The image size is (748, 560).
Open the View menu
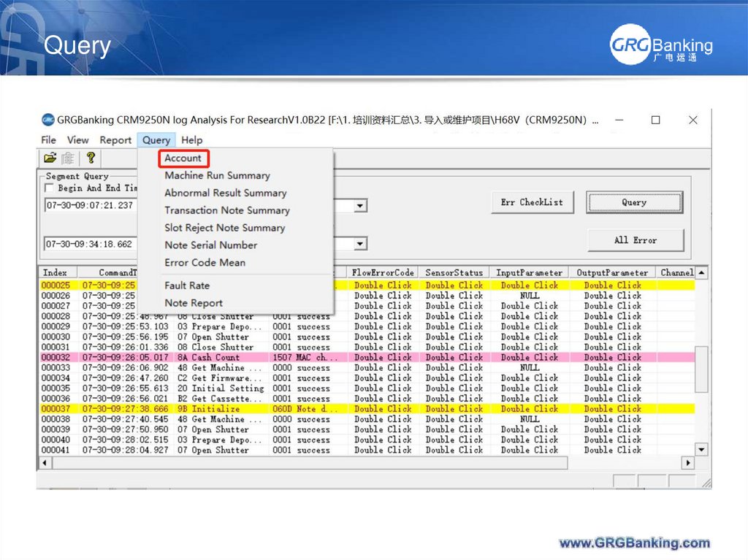(x=77, y=139)
